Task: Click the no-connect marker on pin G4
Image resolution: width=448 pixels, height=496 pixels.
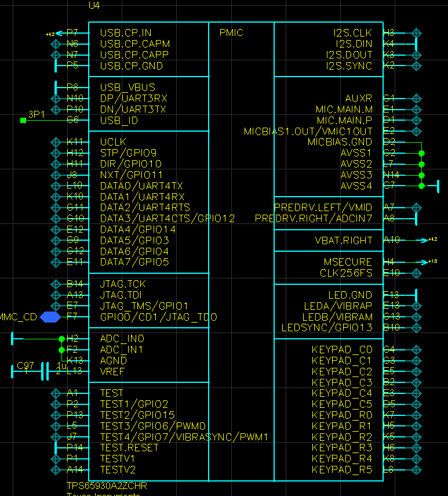Action: [416, 350]
